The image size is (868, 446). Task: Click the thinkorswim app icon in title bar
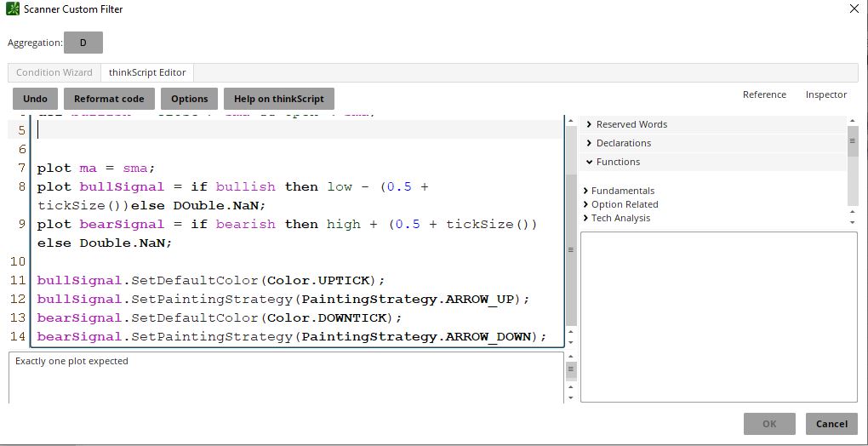coord(12,9)
